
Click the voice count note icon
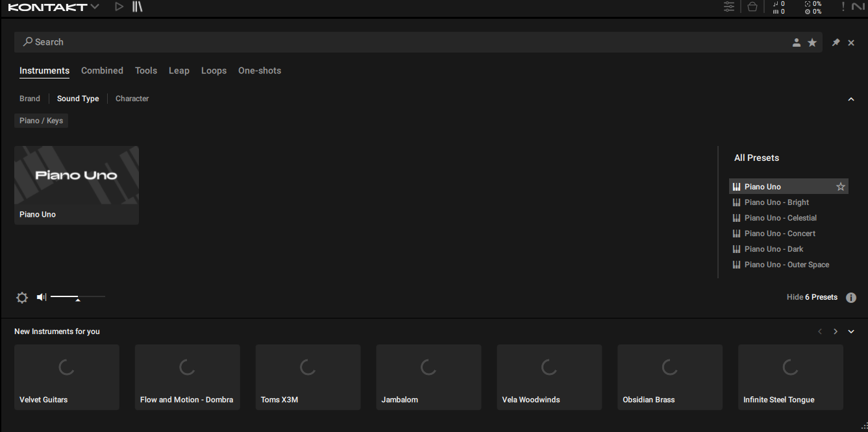click(775, 4)
